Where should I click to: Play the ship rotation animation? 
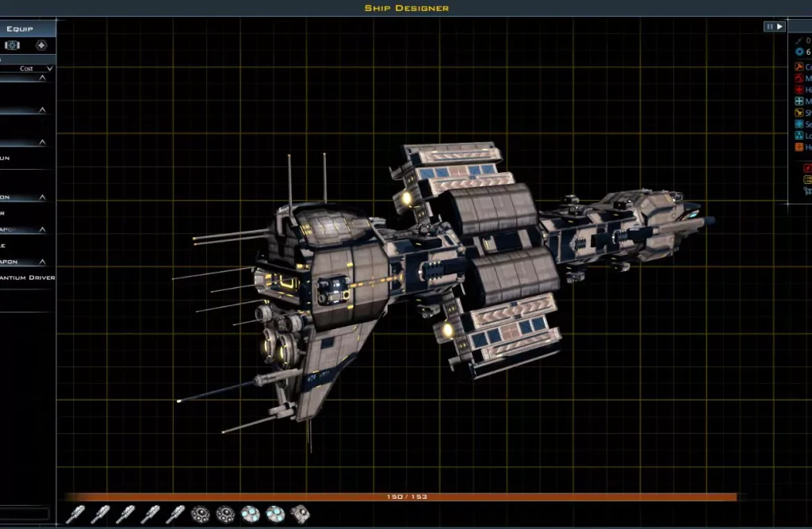[x=779, y=26]
